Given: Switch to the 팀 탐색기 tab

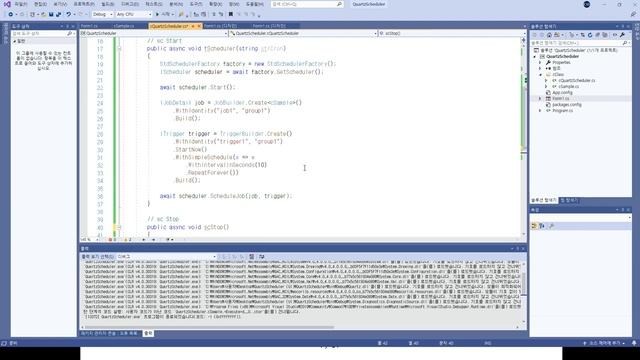Looking at the screenshot, I should [x=569, y=200].
